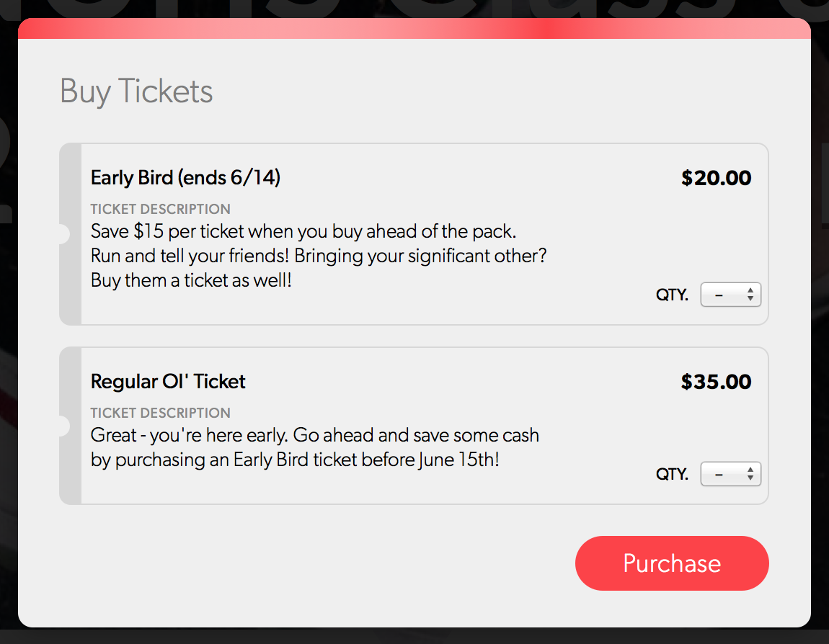The image size is (829, 644).
Task: Click the red gradient bar atop the dialog
Action: (414, 29)
